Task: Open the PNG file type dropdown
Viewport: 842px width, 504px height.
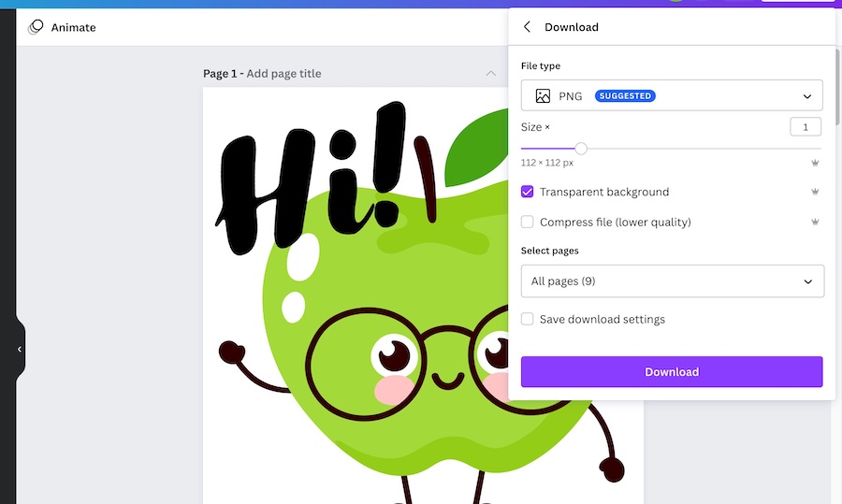Action: (x=671, y=95)
